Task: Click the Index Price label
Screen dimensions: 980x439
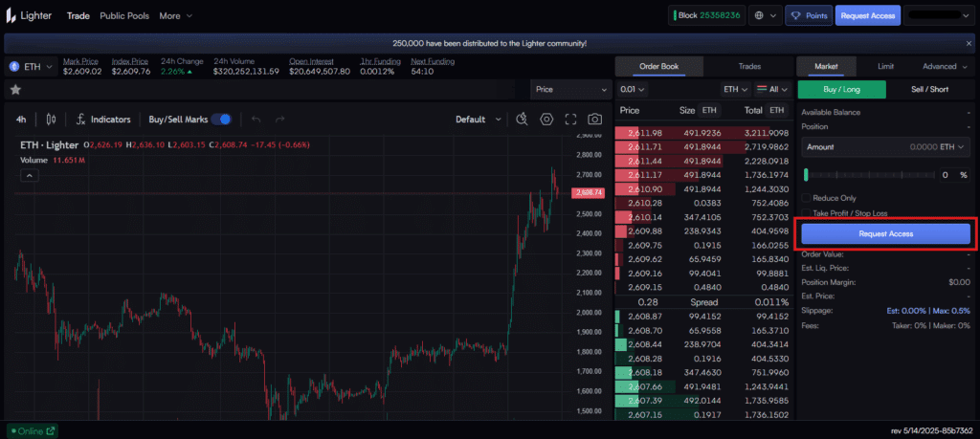Action: click(x=130, y=61)
